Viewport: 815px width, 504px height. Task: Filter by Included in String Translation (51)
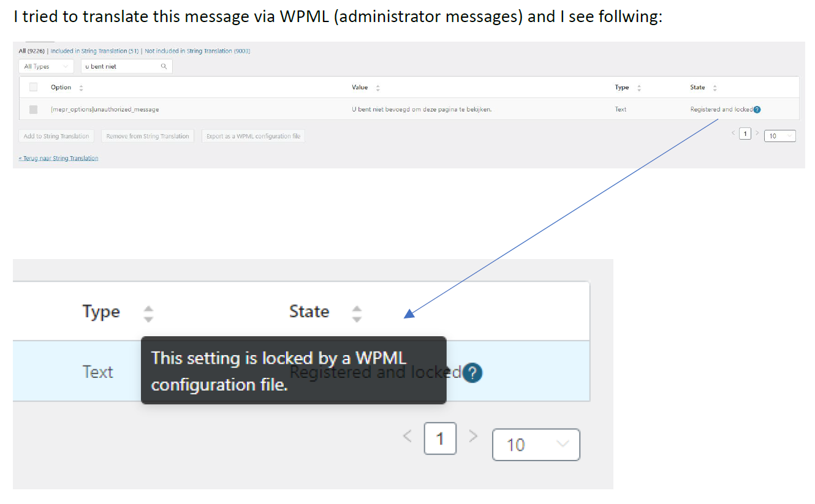[x=95, y=51]
